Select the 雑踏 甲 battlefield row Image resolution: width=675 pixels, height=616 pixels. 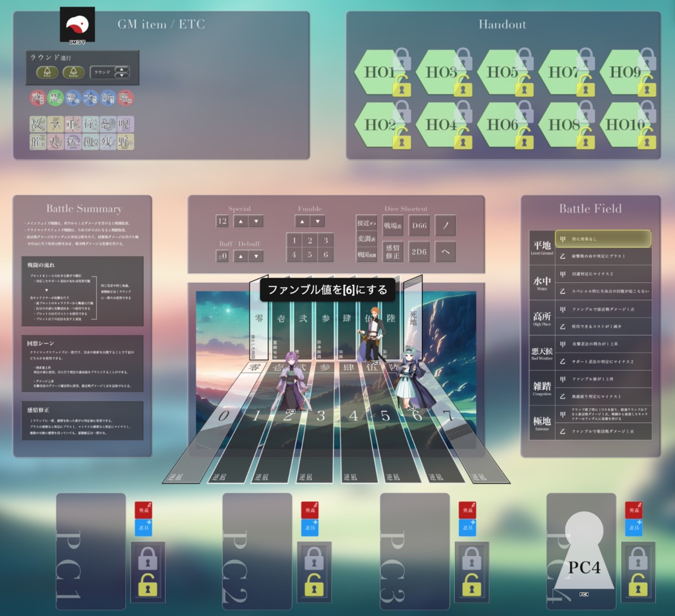(603, 379)
